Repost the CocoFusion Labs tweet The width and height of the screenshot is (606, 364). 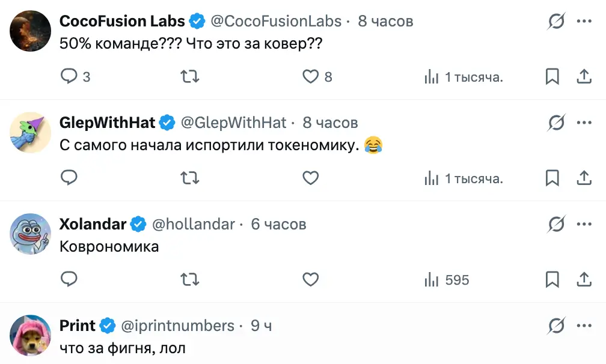pyautogui.click(x=190, y=77)
